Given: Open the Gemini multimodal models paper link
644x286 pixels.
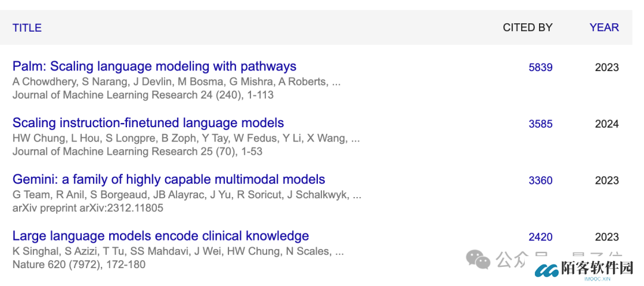Looking at the screenshot, I should pos(169,179).
